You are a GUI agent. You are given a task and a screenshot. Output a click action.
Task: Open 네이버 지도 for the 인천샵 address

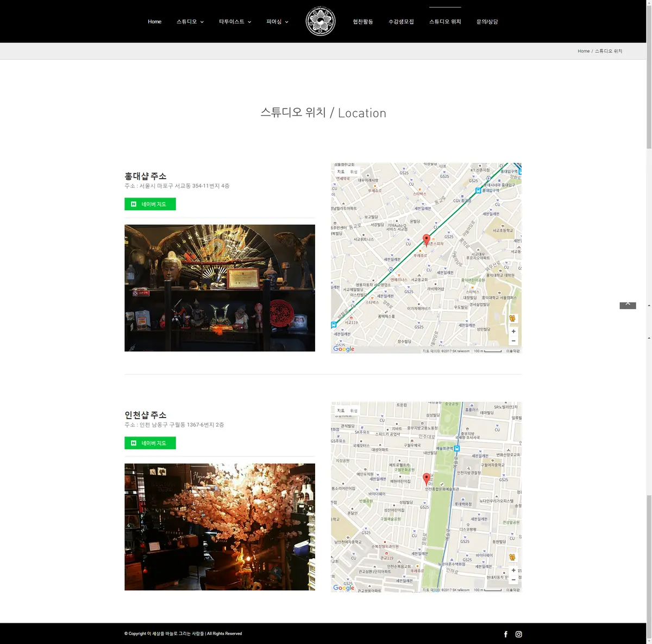tap(150, 443)
